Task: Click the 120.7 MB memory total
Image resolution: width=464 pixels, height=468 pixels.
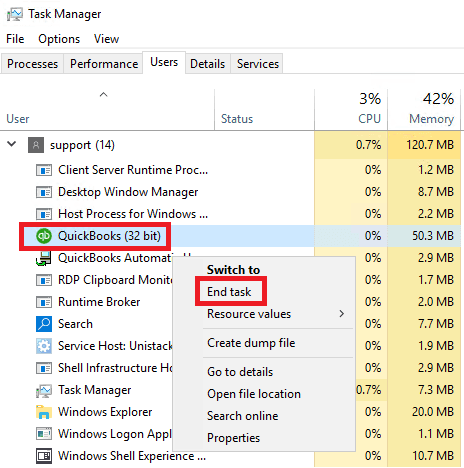Action: coord(430,145)
